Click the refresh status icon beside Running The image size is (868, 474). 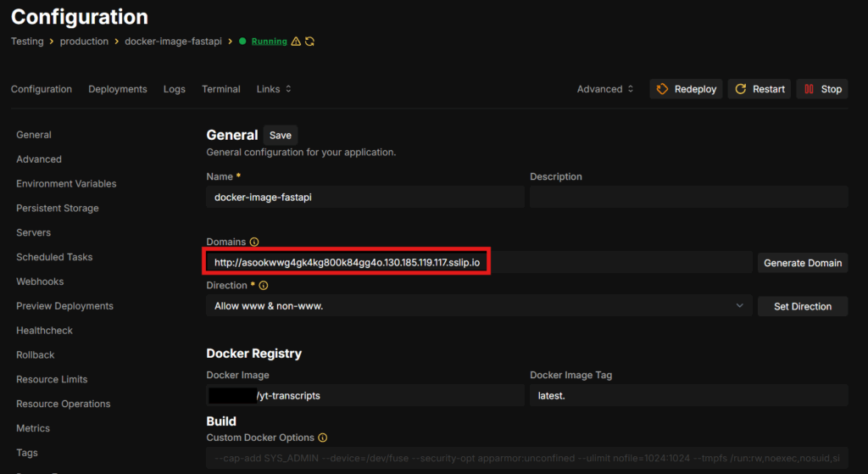[310, 42]
